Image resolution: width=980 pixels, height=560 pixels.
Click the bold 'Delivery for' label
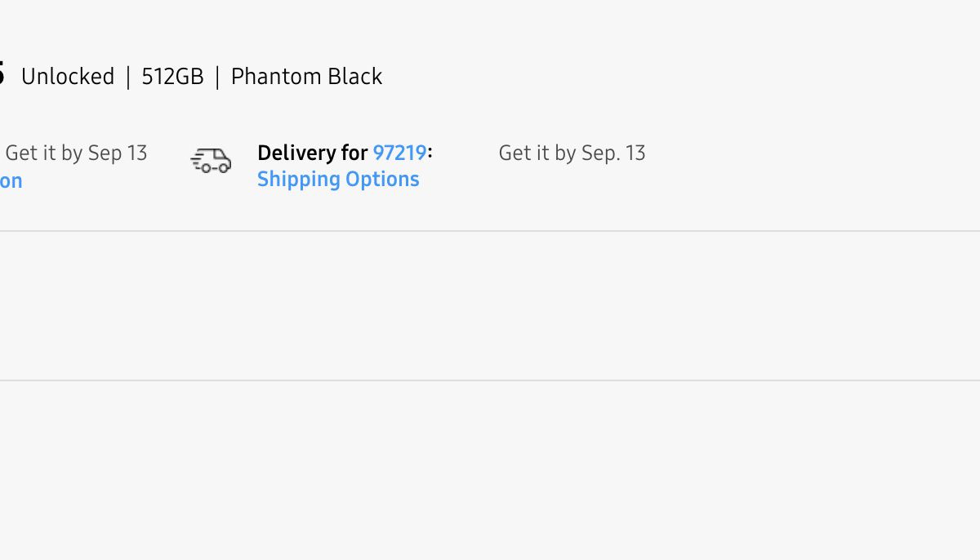click(x=312, y=153)
